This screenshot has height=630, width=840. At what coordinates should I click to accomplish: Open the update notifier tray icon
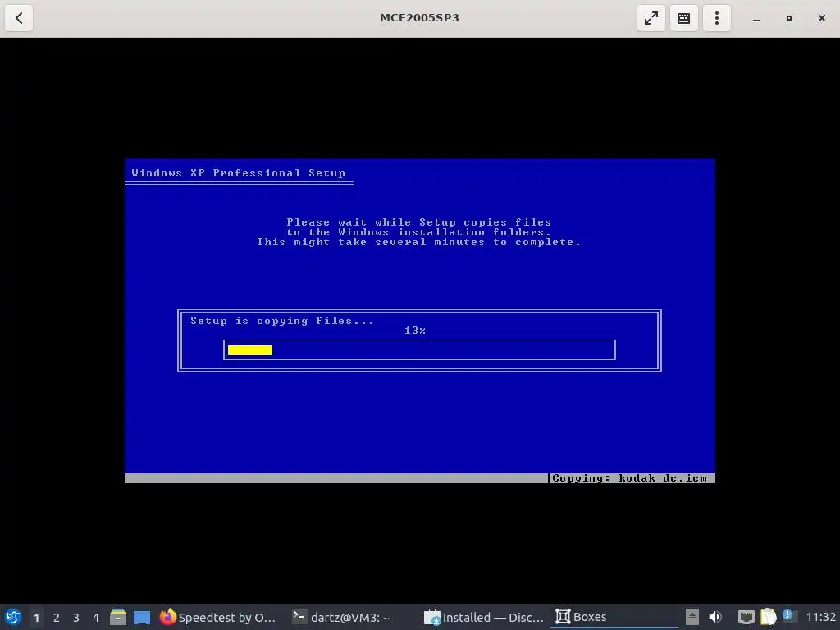788,616
